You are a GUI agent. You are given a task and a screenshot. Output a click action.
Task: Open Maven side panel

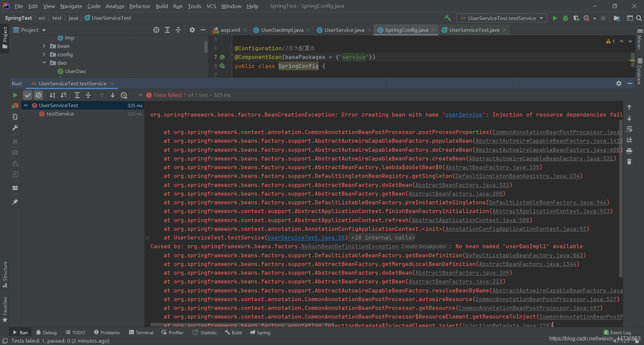(640, 39)
